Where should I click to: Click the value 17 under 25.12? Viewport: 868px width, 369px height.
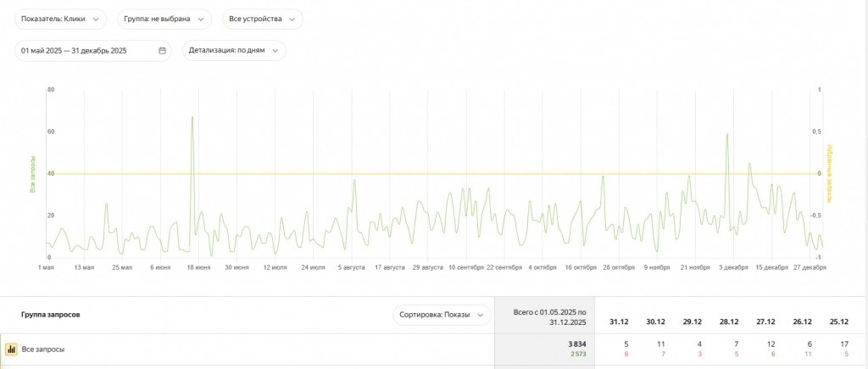click(x=844, y=344)
